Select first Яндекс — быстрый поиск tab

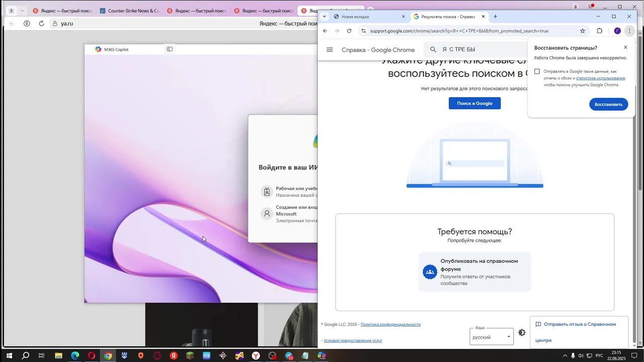pos(62,11)
